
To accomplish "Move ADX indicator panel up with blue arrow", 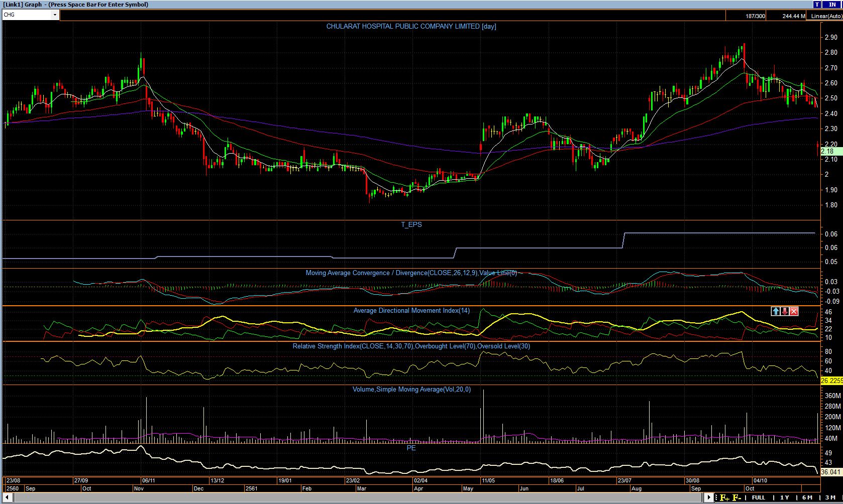I will coord(776,312).
